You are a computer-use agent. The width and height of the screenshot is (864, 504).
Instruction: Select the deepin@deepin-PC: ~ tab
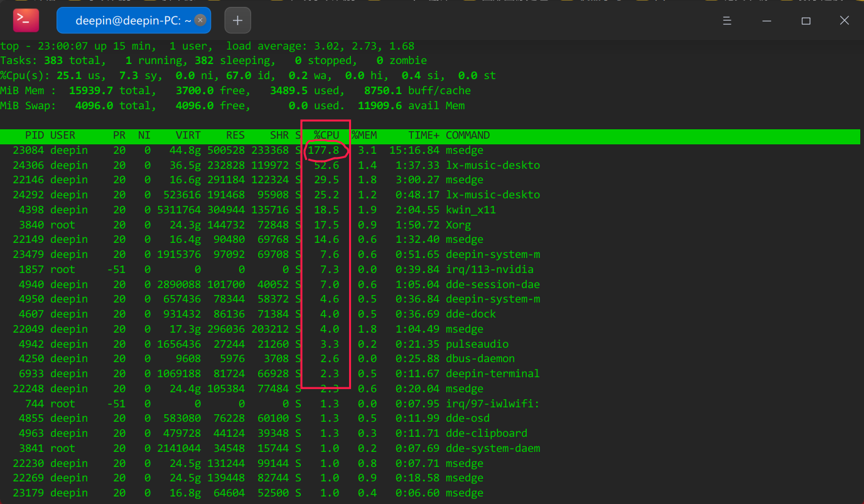pyautogui.click(x=134, y=21)
